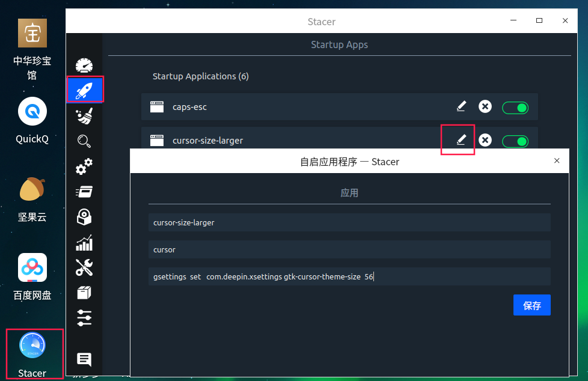Click the gsettings command input field
The width and height of the screenshot is (588, 381).
pos(349,276)
